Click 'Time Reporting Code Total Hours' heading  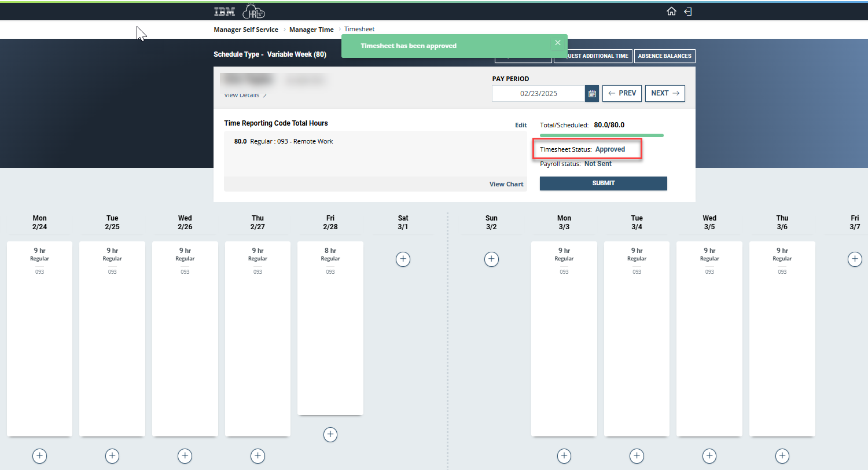[276, 123]
